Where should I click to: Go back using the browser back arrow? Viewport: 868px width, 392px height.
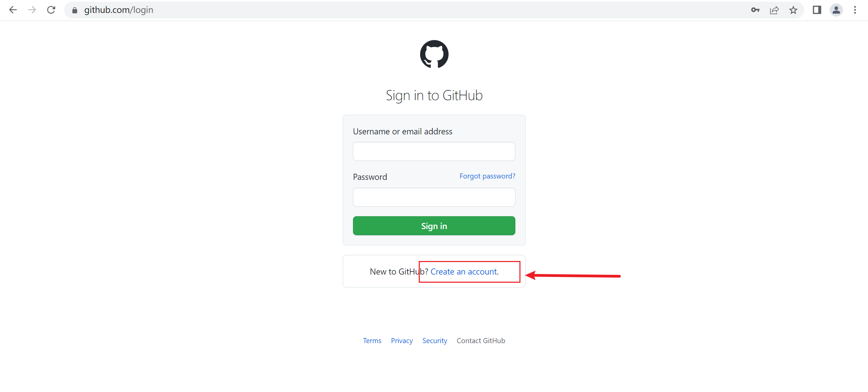click(13, 10)
